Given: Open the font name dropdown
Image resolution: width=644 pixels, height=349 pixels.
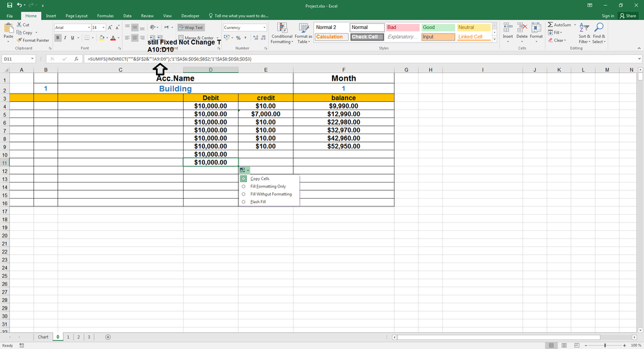Looking at the screenshot, I should tap(89, 28).
